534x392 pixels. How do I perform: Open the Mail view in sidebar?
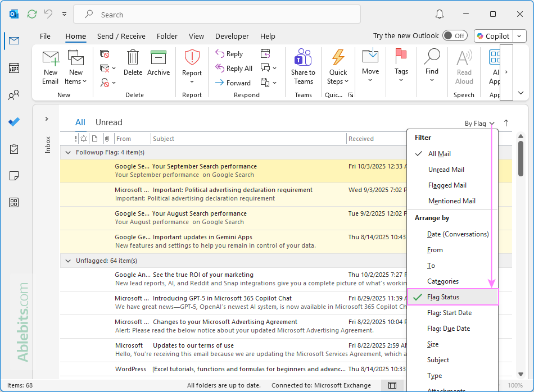click(14, 41)
